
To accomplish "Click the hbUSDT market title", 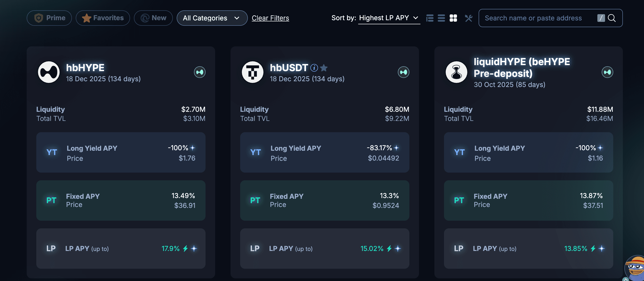I will [x=289, y=68].
